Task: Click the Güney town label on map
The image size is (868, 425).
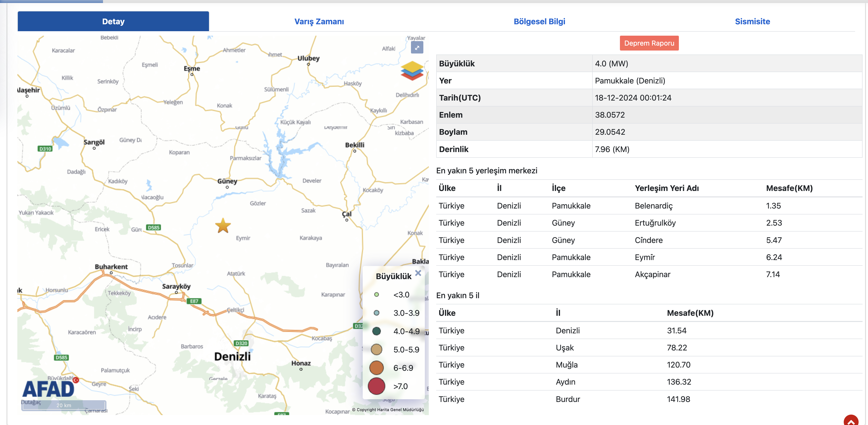Action: 227,181
